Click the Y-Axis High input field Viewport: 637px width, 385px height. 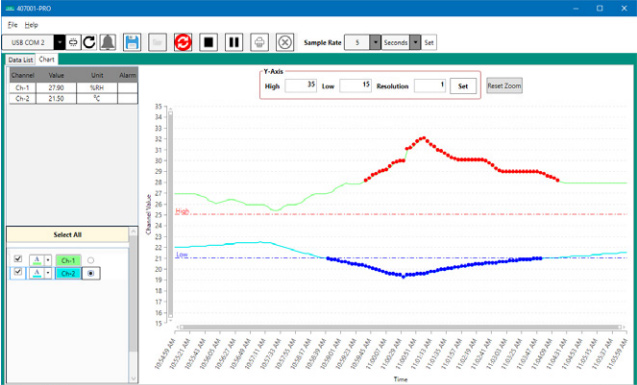tap(301, 86)
